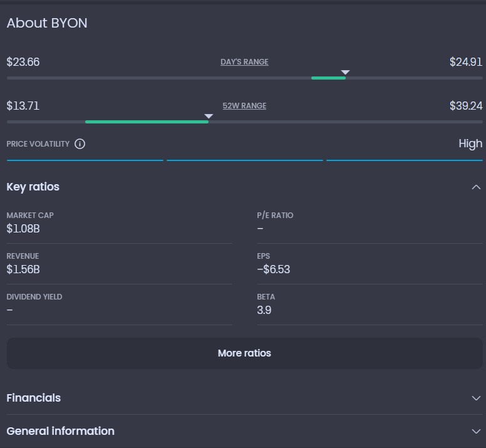The height and width of the screenshot is (448, 486).
Task: Click the MARKET CAP label
Action: 30,215
